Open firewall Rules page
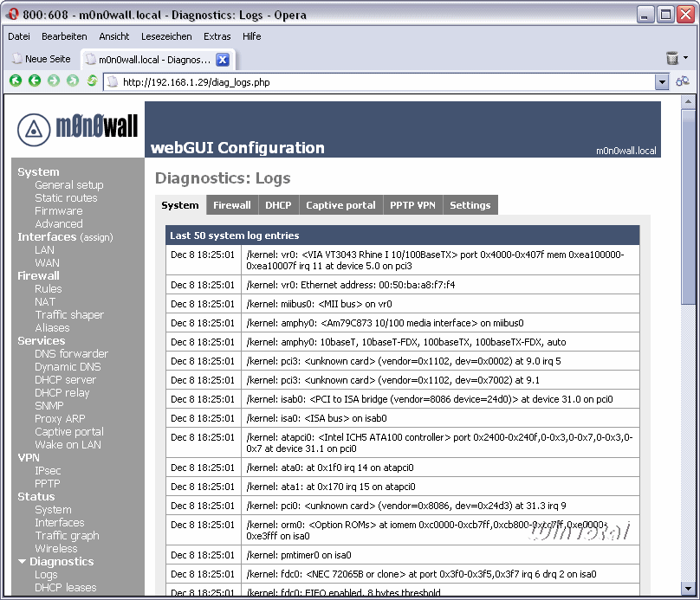This screenshot has width=700, height=600. click(49, 288)
